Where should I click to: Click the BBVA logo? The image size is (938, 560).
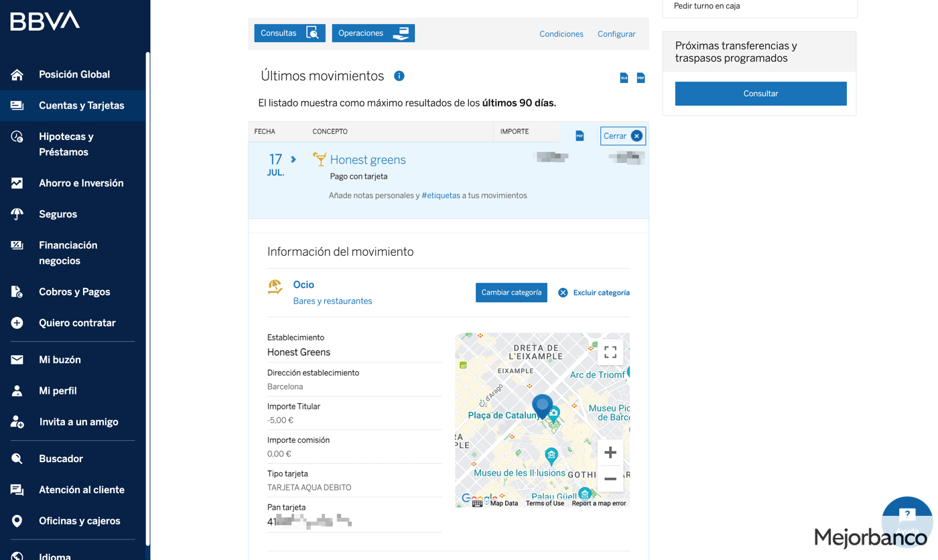tap(45, 21)
